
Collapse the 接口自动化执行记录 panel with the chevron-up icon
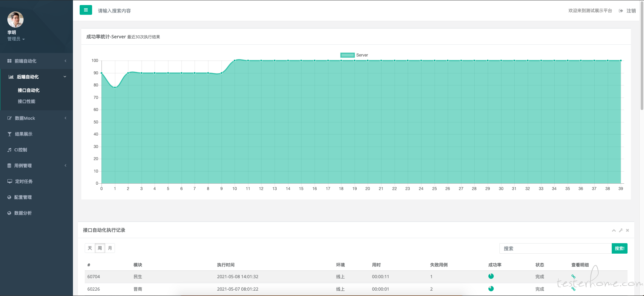(x=614, y=230)
